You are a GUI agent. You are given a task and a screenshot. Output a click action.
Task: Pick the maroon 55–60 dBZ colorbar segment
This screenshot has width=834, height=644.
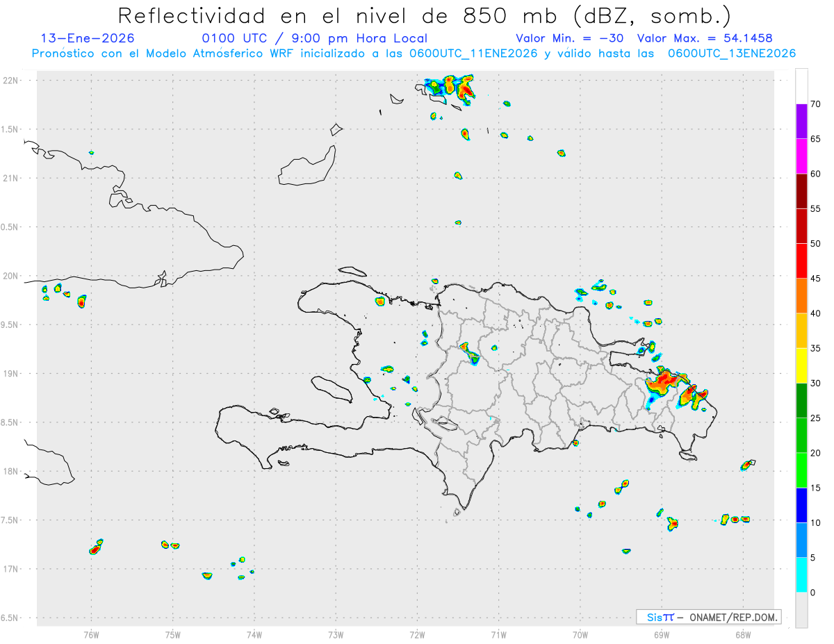click(801, 191)
